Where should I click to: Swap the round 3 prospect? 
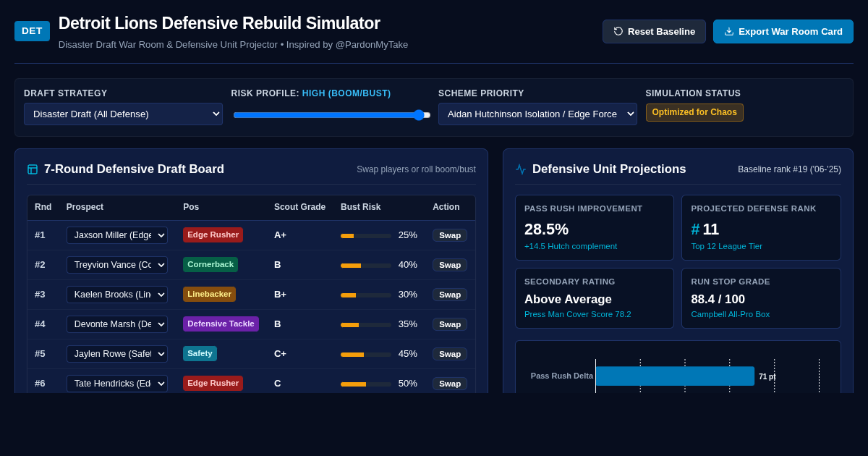tap(450, 295)
